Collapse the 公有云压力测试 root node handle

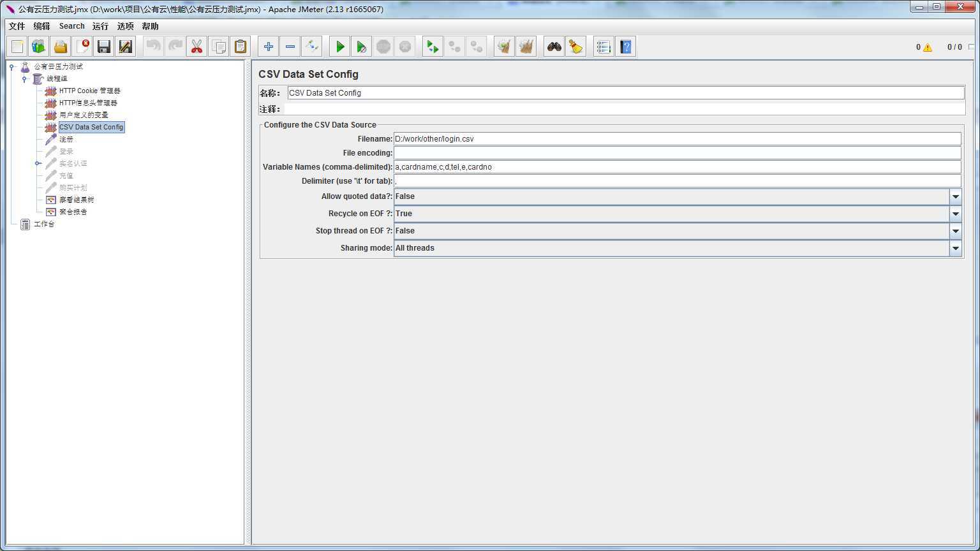[x=11, y=66]
